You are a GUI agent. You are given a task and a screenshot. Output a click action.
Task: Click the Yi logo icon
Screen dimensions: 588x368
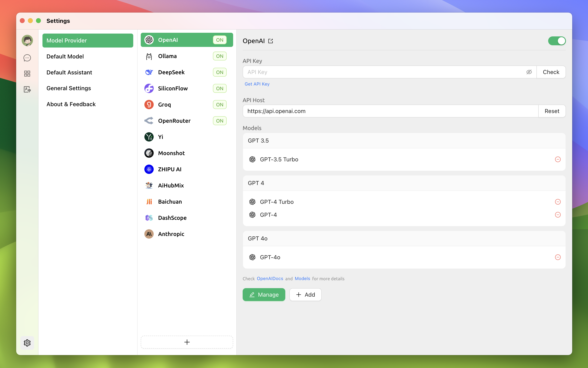[149, 137]
